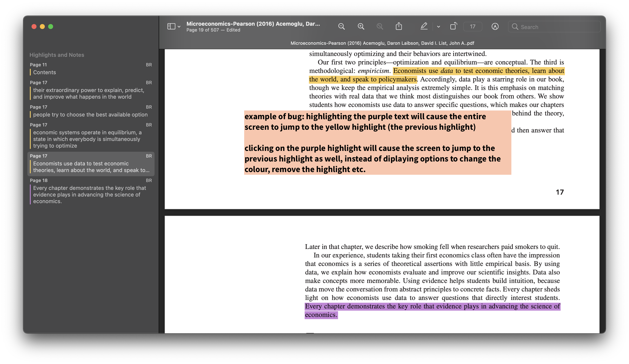Click the green fullscreen window button
Screen dimensions: 629x364
coord(51,27)
